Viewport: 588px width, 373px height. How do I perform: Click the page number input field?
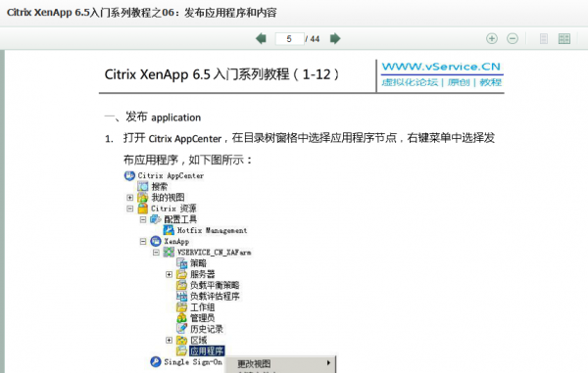click(289, 38)
